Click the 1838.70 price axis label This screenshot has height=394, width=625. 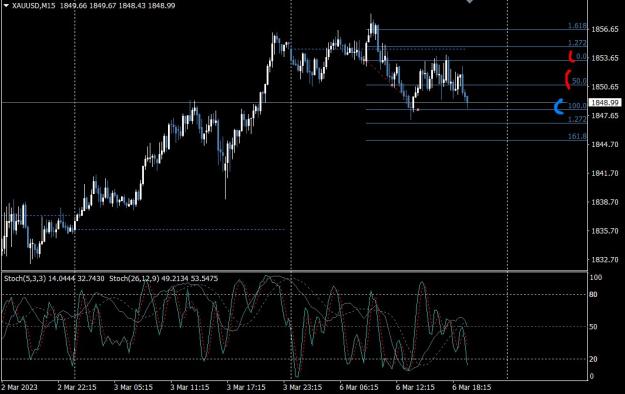tap(605, 202)
